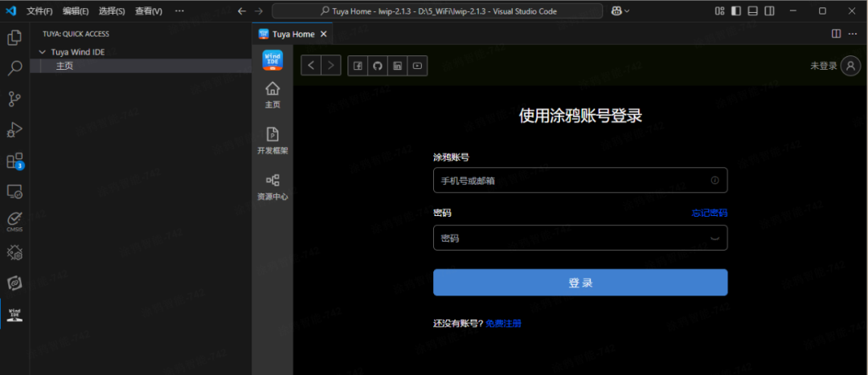Image resolution: width=868 pixels, height=375 pixels.
Task: Open the GitHub icon link
Action: tap(378, 66)
